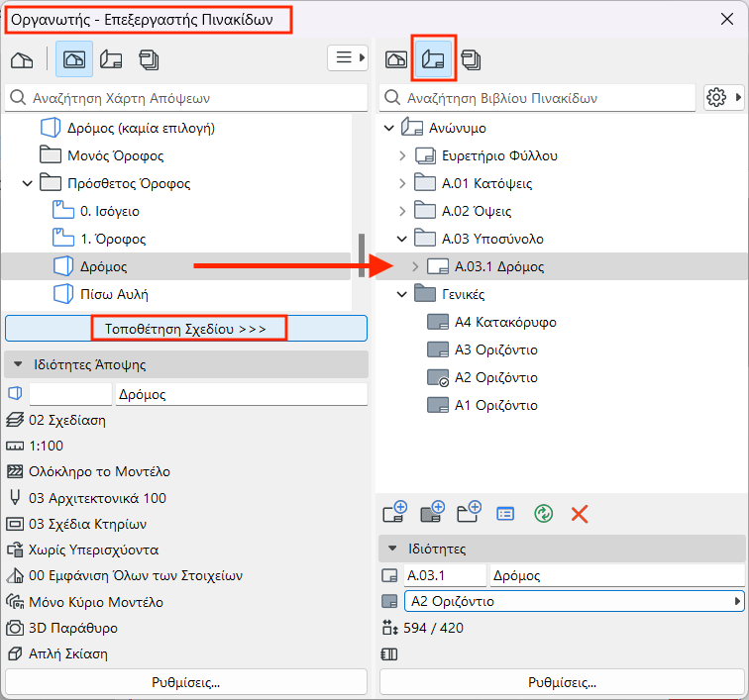Viewport: 749px width, 700px height.
Task: Click Αναζήτηση Χάρτη Απόψεων search field
Action: (x=186, y=98)
